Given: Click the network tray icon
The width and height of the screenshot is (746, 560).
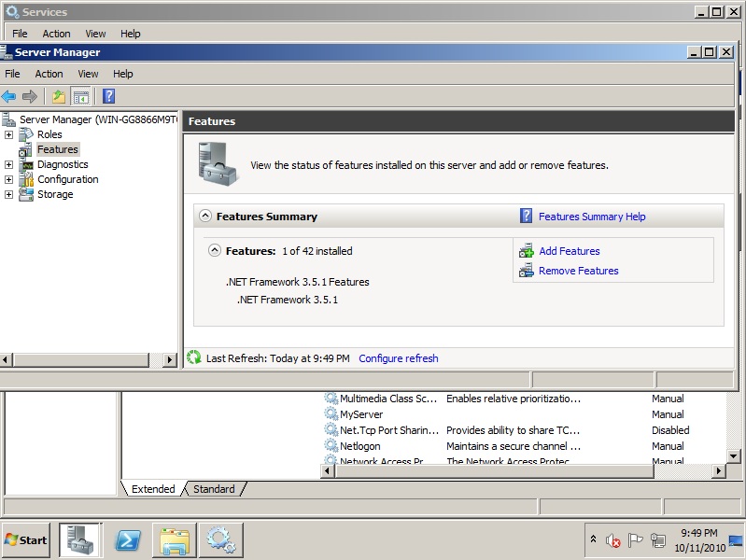Looking at the screenshot, I should pyautogui.click(x=658, y=540).
